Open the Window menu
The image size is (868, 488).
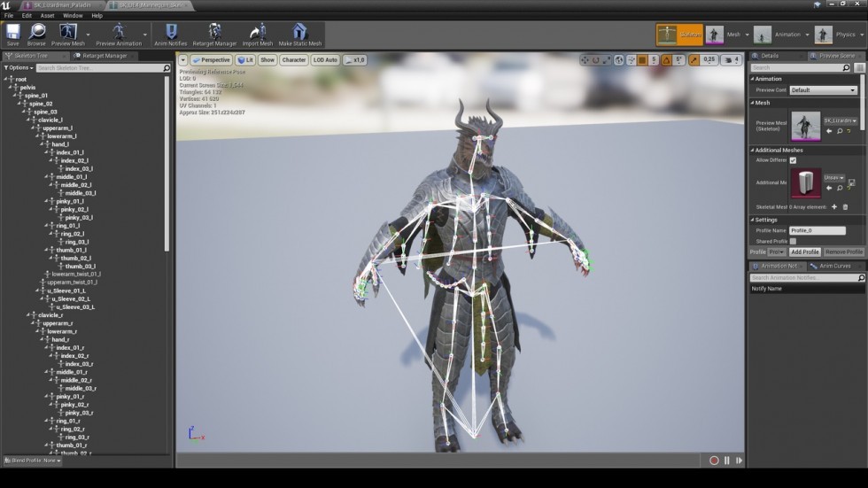73,15
